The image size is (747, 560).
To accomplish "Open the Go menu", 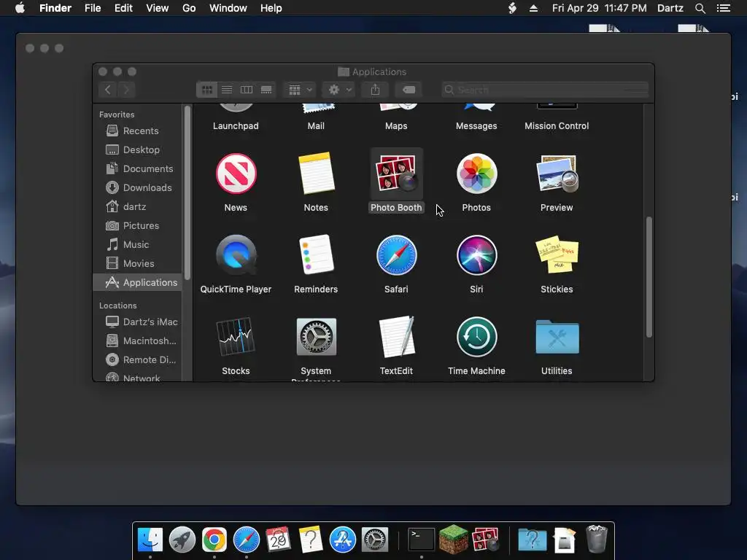I will pyautogui.click(x=189, y=8).
